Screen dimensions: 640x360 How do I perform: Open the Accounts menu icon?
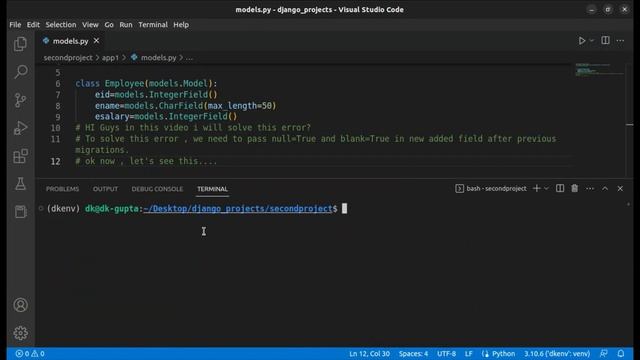coord(20,305)
